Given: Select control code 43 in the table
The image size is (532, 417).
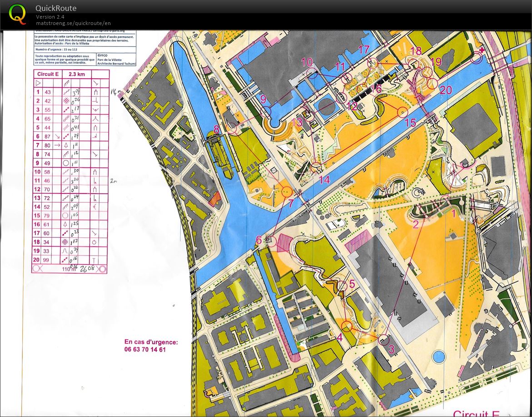Looking at the screenshot, I should tap(48, 92).
